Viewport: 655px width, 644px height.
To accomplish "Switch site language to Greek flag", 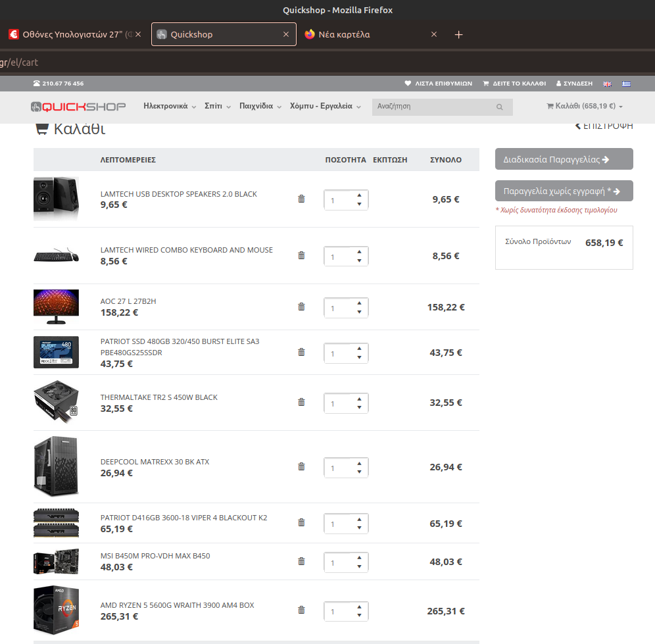I will click(x=626, y=84).
